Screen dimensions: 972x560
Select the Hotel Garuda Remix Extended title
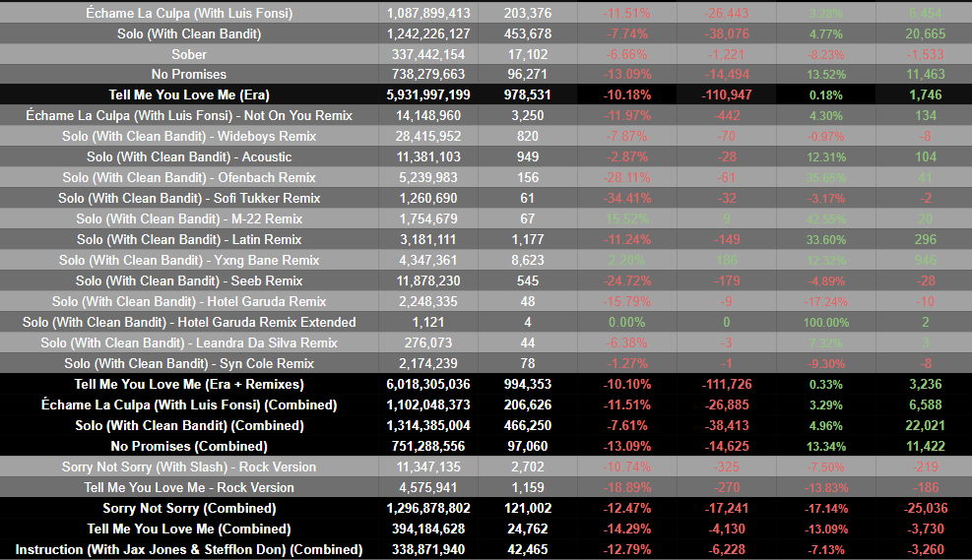point(189,322)
